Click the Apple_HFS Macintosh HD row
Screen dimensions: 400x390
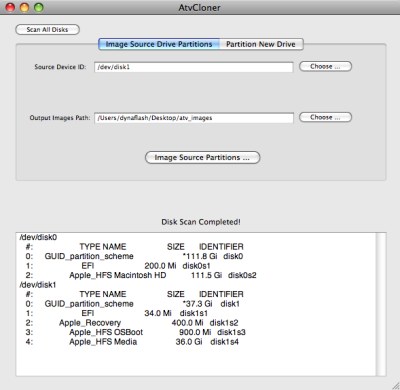tap(141, 275)
